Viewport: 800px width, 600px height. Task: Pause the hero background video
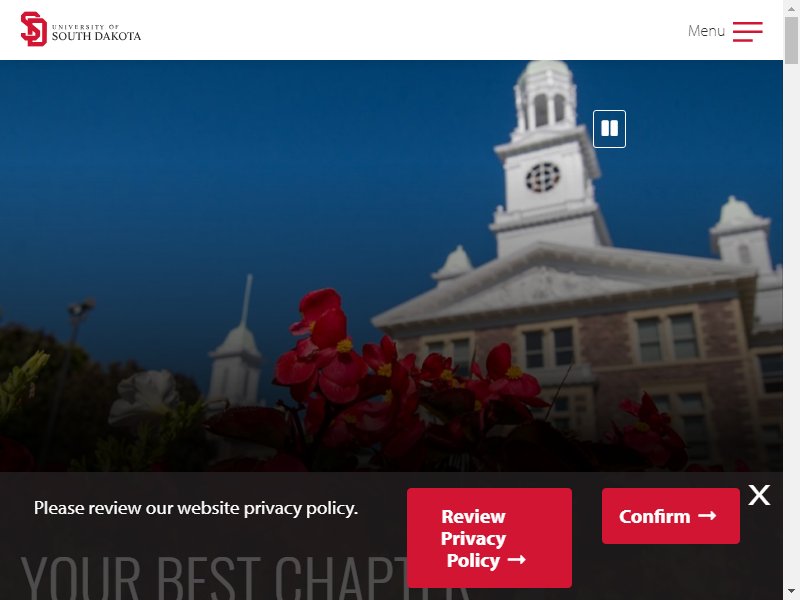coord(609,129)
